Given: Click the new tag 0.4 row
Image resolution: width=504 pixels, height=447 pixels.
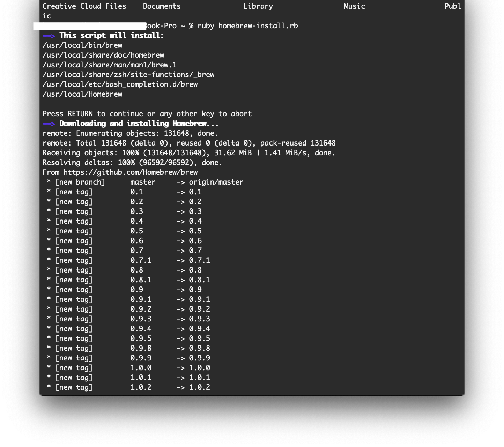Looking at the screenshot, I should point(124,221).
